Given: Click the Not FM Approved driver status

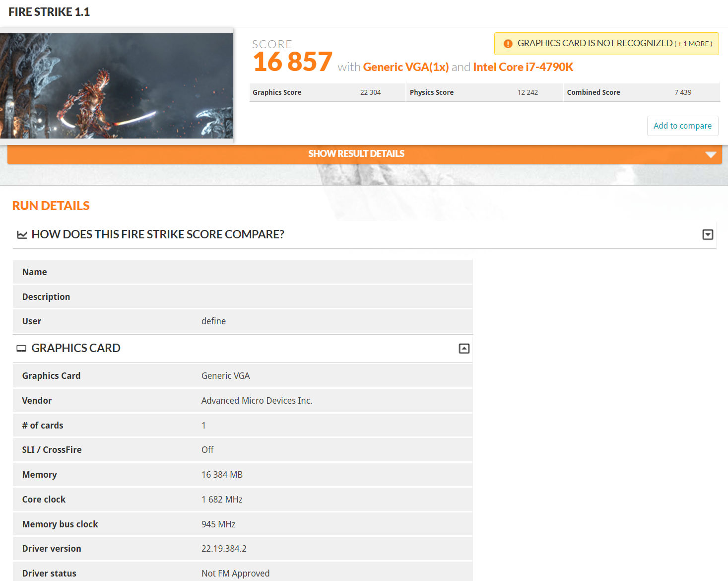Looking at the screenshot, I should (235, 574).
